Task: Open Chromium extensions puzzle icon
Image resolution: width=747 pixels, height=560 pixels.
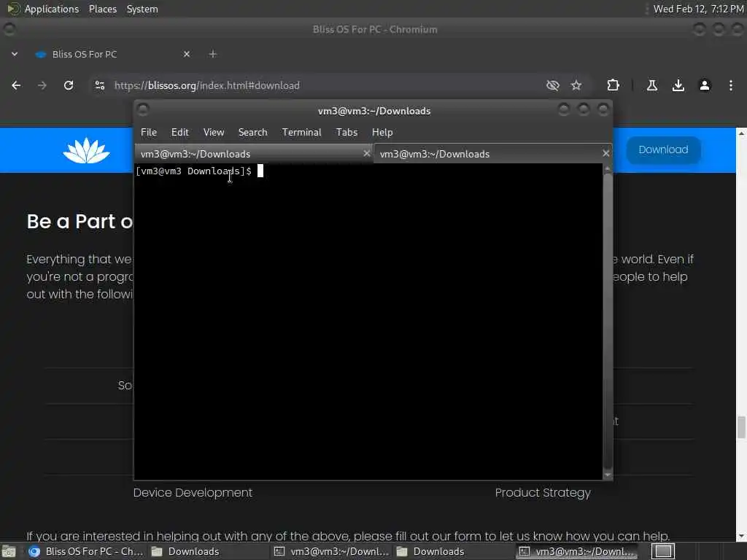Action: (613, 85)
